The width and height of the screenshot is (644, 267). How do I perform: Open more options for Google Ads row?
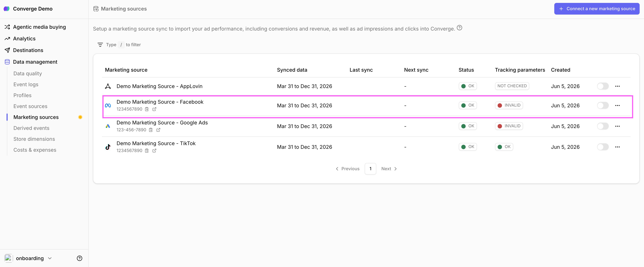(617, 126)
